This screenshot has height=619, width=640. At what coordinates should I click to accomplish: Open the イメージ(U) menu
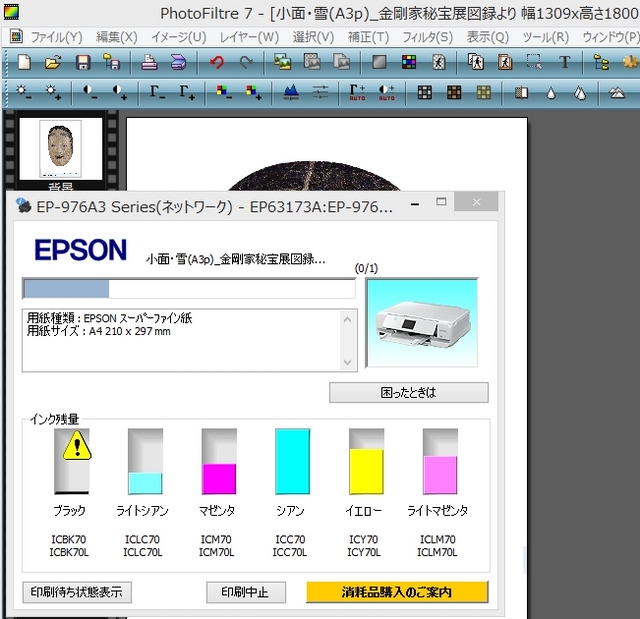(179, 37)
